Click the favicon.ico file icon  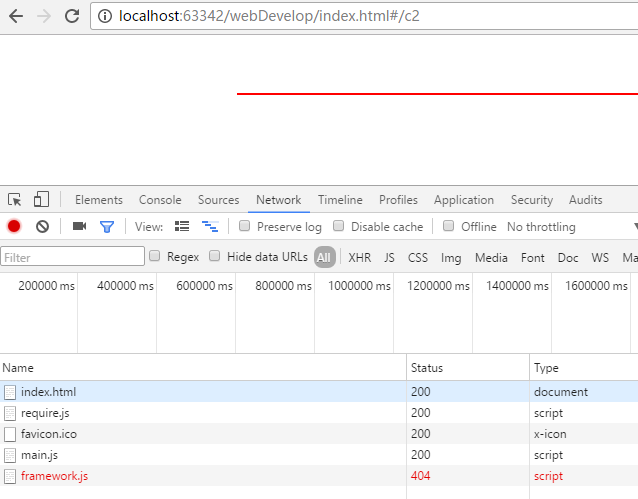point(10,434)
